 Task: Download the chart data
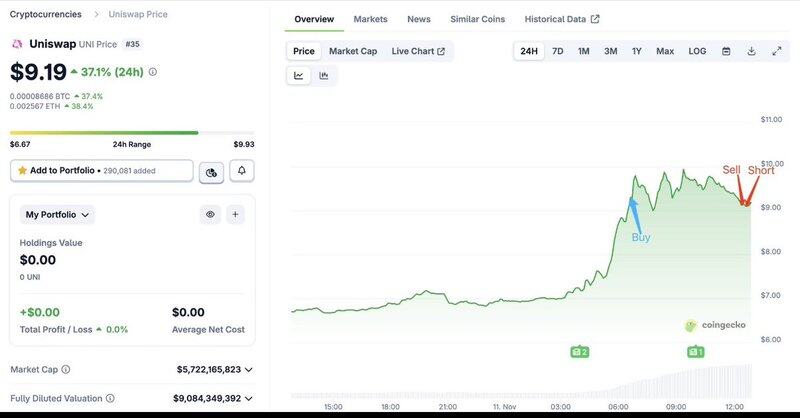tap(751, 51)
